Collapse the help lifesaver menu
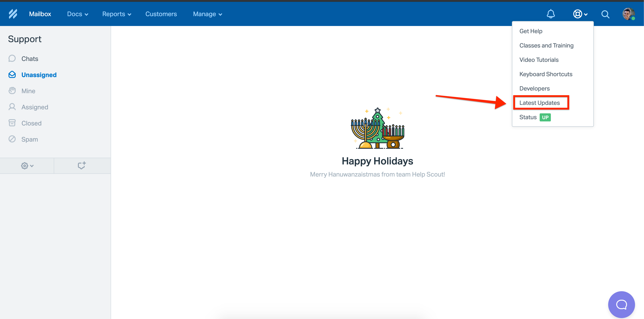This screenshot has width=644, height=319. (580, 14)
